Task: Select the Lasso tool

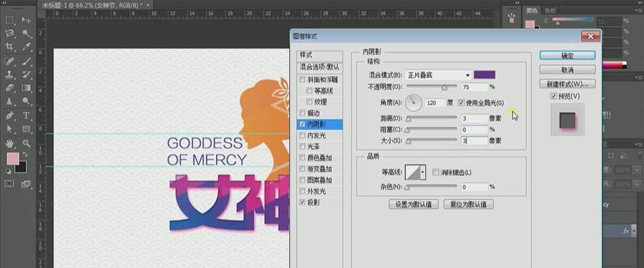Action: pyautogui.click(x=10, y=34)
